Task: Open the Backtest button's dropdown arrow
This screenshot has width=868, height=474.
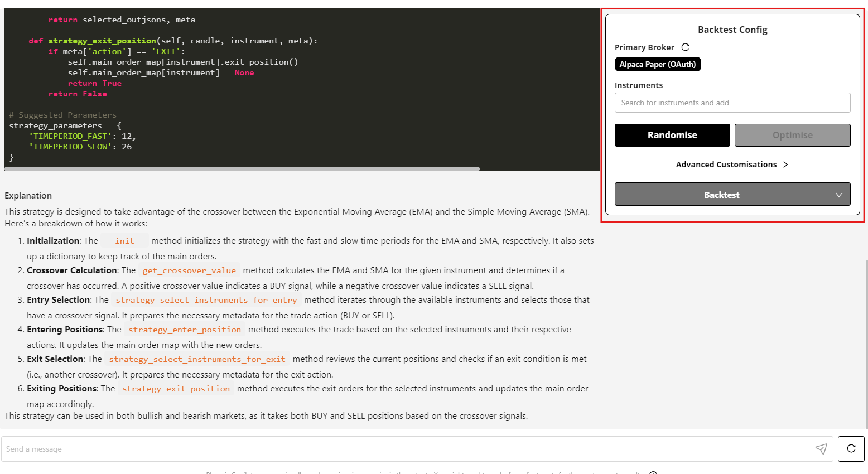Action: point(838,195)
